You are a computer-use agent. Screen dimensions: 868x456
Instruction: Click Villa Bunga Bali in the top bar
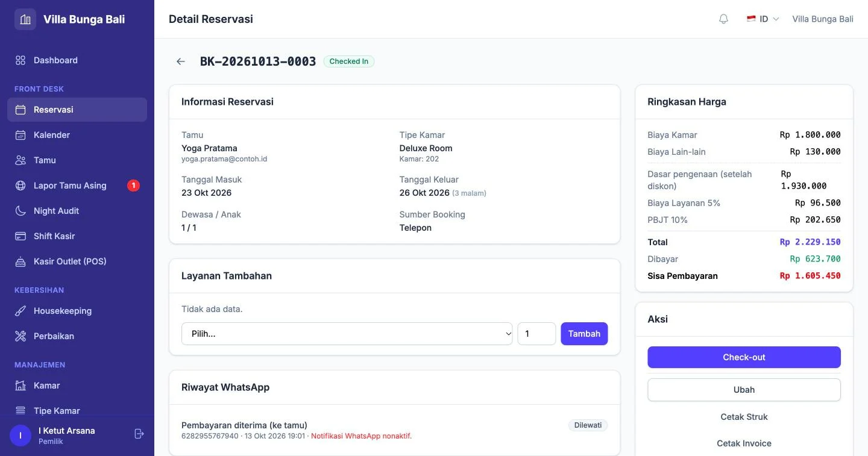pyautogui.click(x=823, y=19)
